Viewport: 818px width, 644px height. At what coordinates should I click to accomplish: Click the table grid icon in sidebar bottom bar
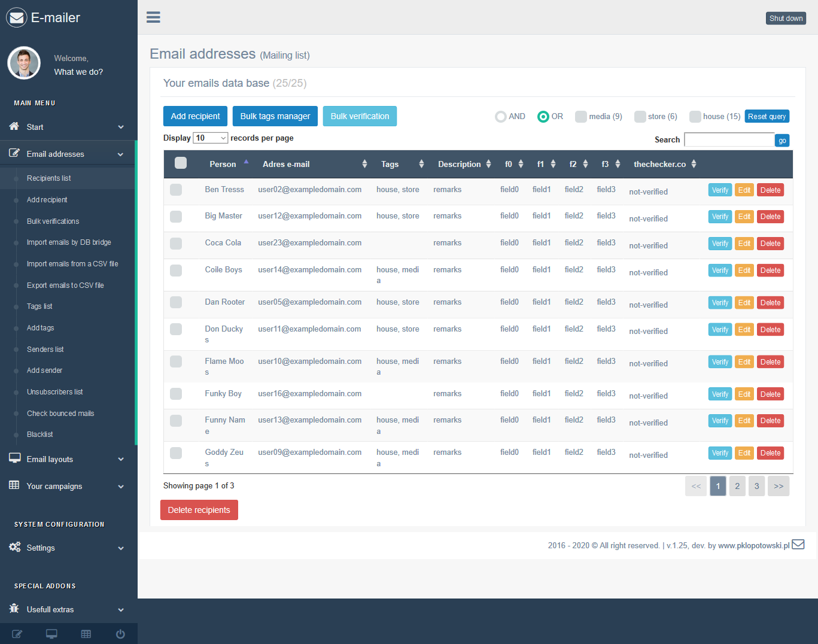[86, 634]
